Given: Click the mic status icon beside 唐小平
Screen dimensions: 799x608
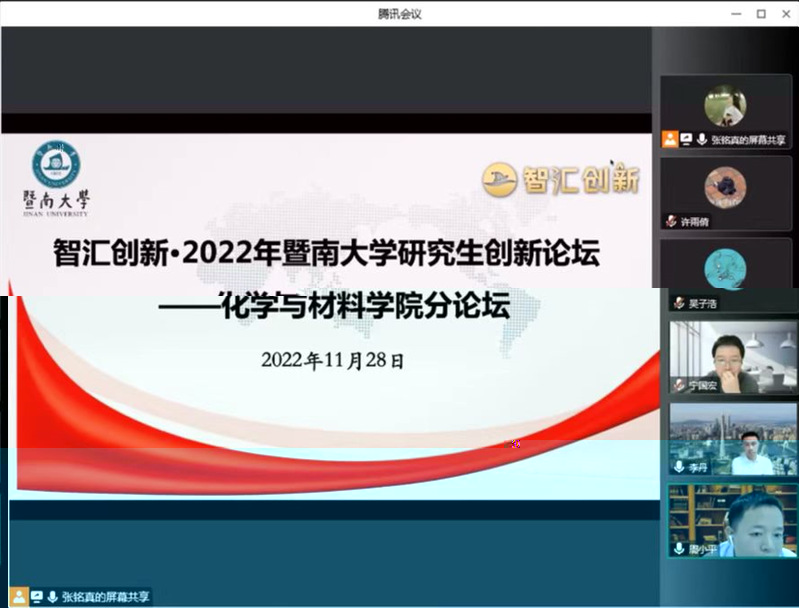Looking at the screenshot, I should point(679,549).
